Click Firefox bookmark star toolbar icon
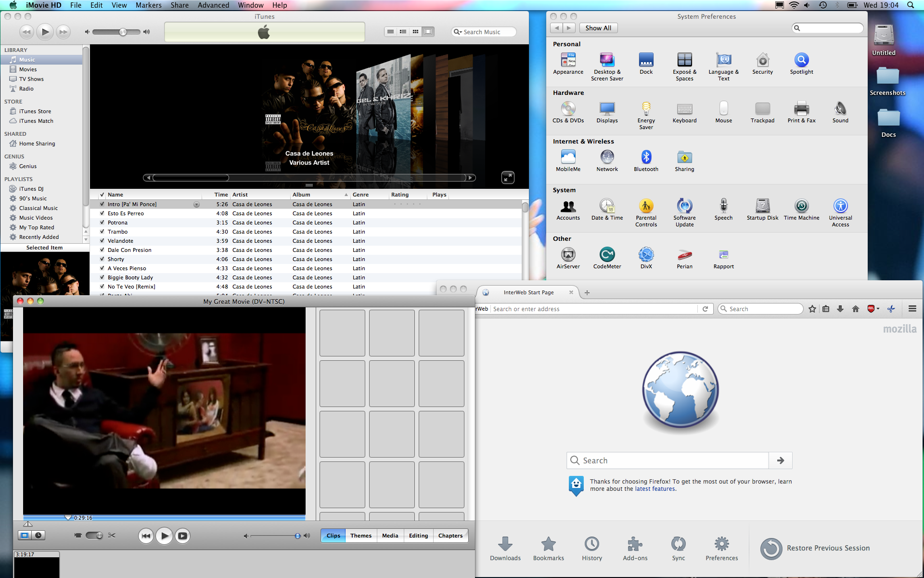Screen dimensions: 924x578 pyautogui.click(x=812, y=309)
